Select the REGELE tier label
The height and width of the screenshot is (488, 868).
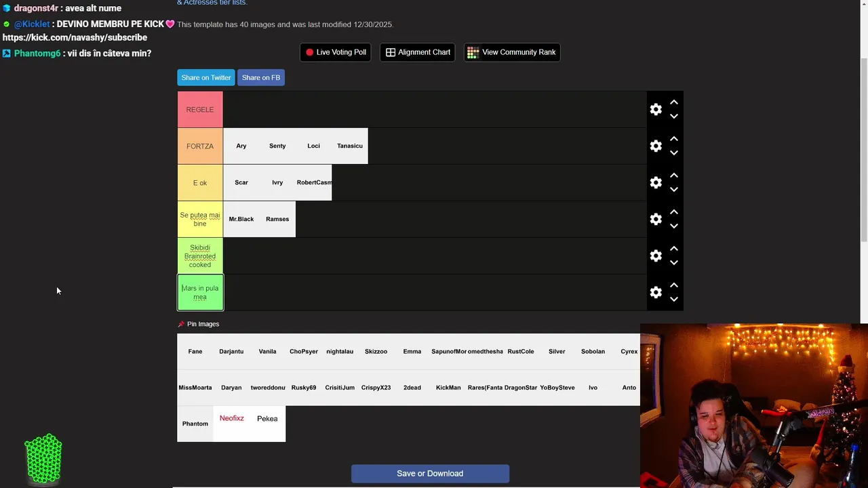[200, 109]
